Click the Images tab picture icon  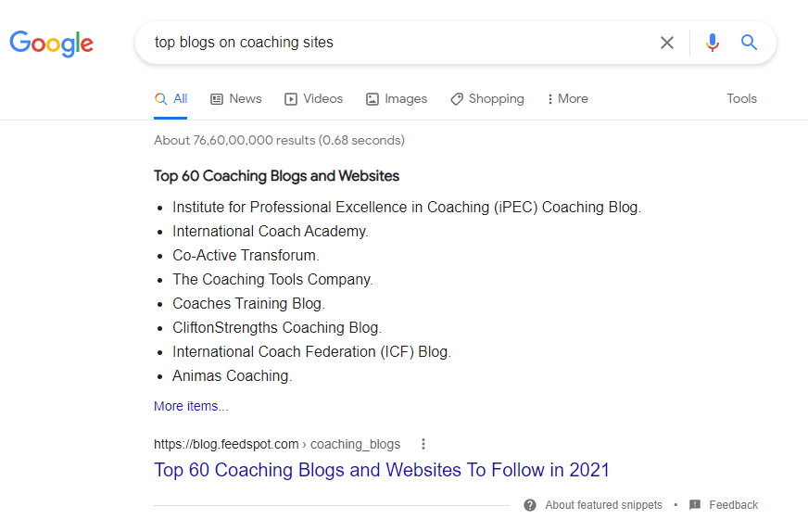372,99
